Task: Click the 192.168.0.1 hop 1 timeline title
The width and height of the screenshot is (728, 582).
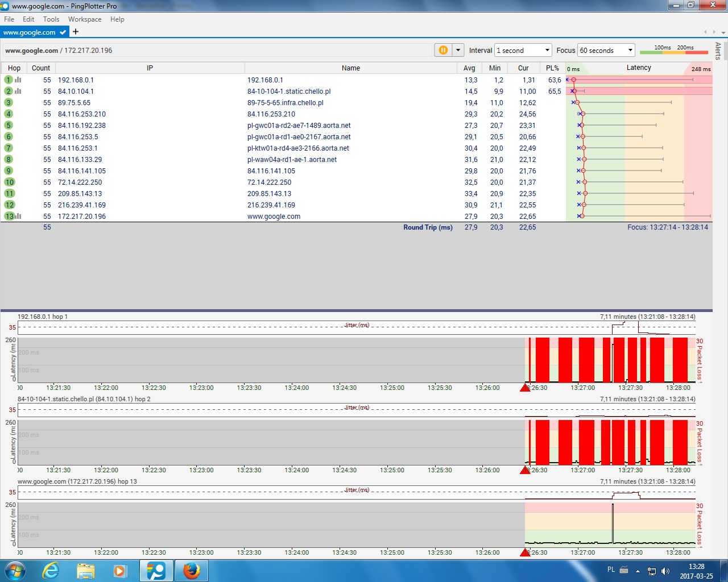Action: (x=43, y=317)
